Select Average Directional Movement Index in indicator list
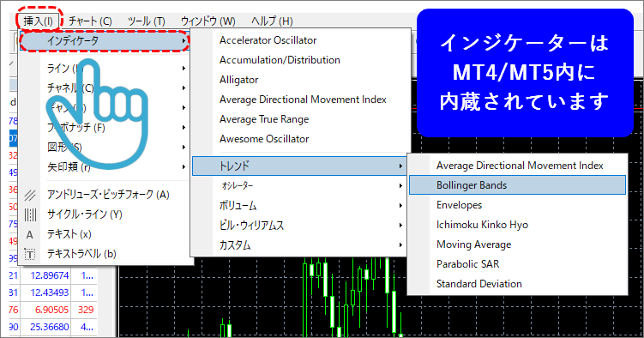This screenshot has width=644, height=338. tap(303, 100)
